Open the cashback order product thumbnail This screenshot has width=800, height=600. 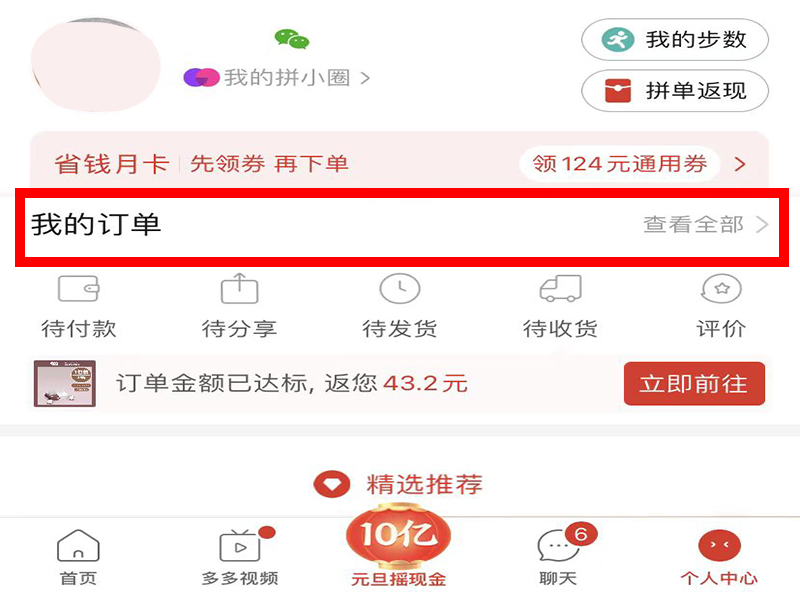click(x=65, y=384)
